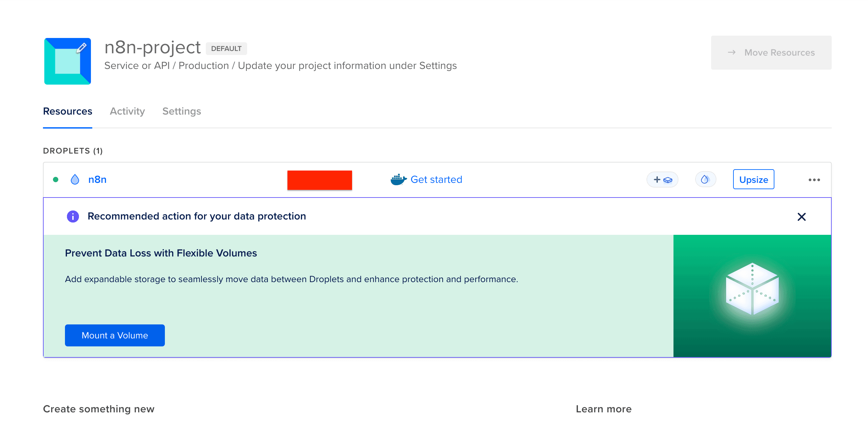Screen dimensions: 868x429
Task: Click the green active status dot
Action: pos(56,180)
